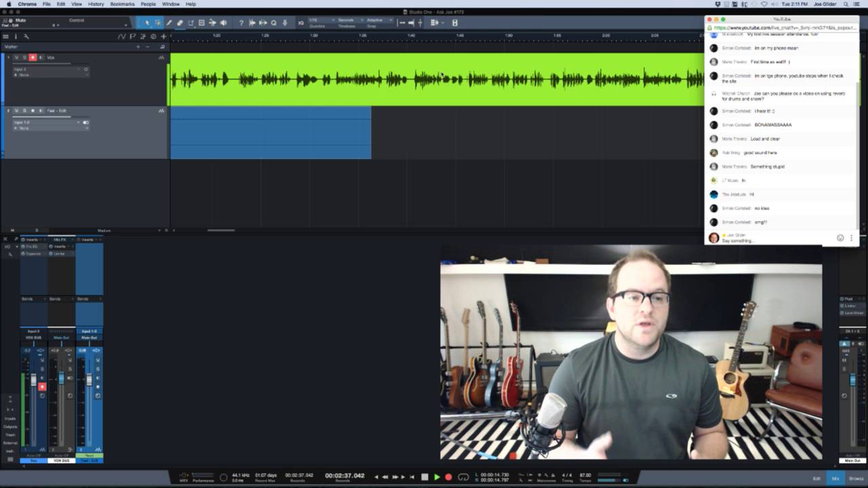Click the wrench options icon
Viewport: 868px width, 488px height.
click(x=26, y=37)
